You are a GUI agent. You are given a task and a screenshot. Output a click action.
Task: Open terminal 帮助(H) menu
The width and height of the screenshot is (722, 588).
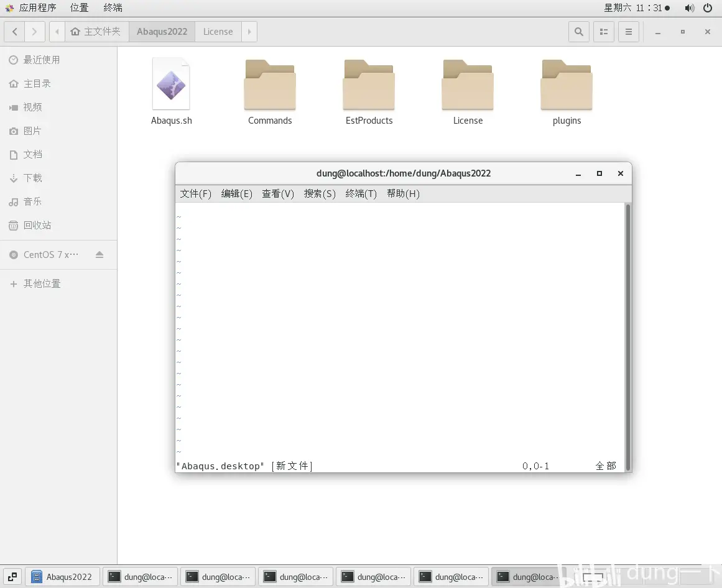pos(404,194)
